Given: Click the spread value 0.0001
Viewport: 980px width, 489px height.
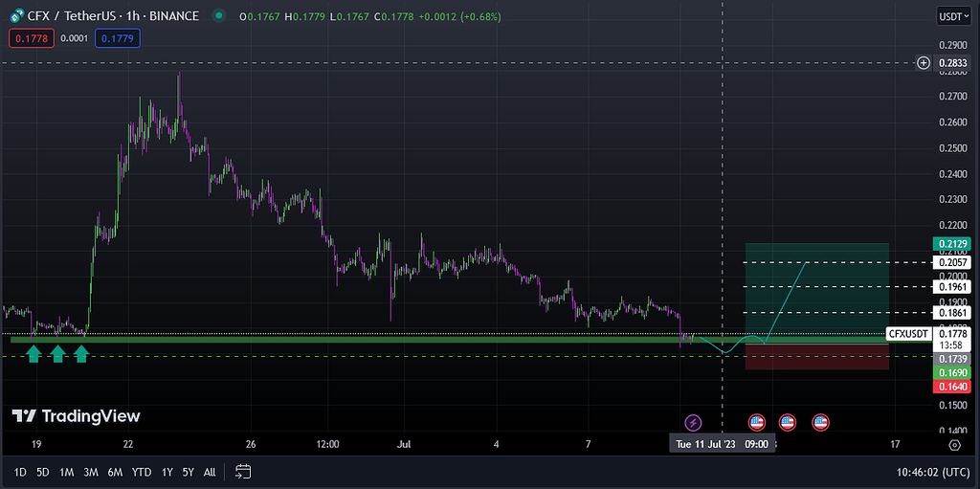Looking at the screenshot, I should coord(75,38).
